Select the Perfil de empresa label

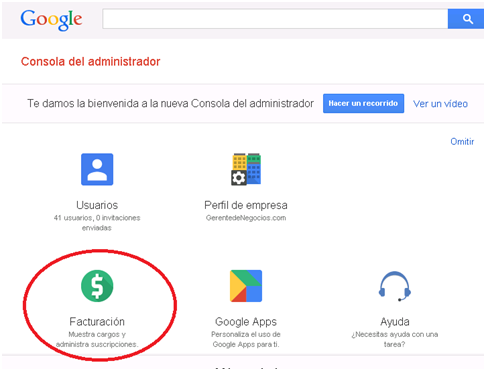(x=246, y=205)
